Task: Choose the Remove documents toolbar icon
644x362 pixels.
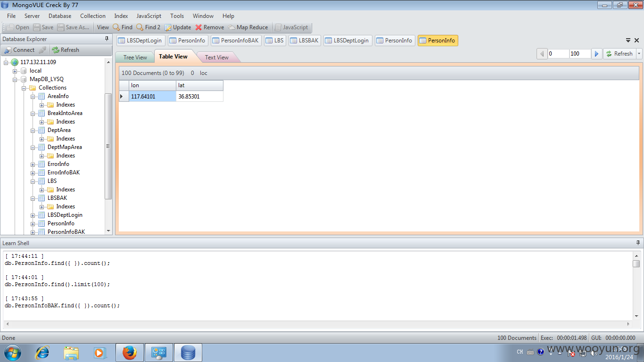Action: tap(210, 27)
